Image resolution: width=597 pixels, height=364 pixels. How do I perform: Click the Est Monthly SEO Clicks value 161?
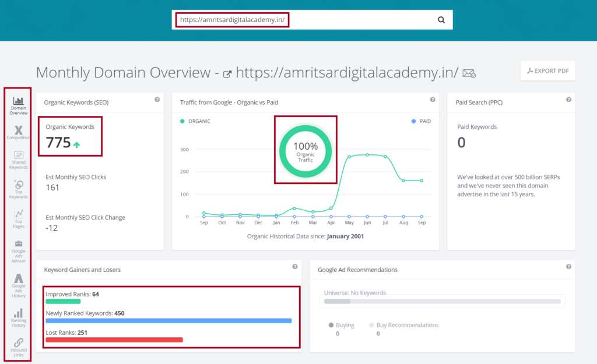(x=52, y=188)
